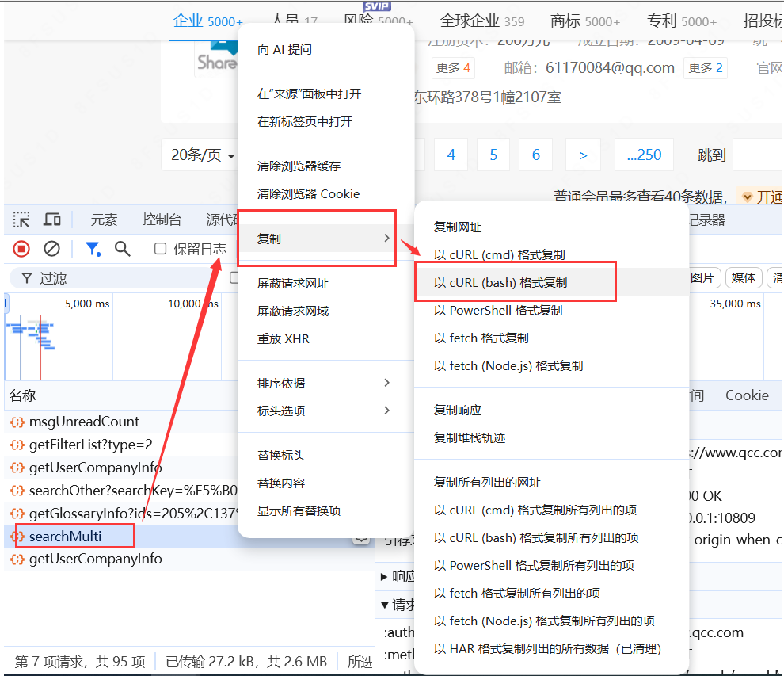Viewport: 784px width, 676px height.
Task: Jump to last page ...250
Action: (644, 155)
